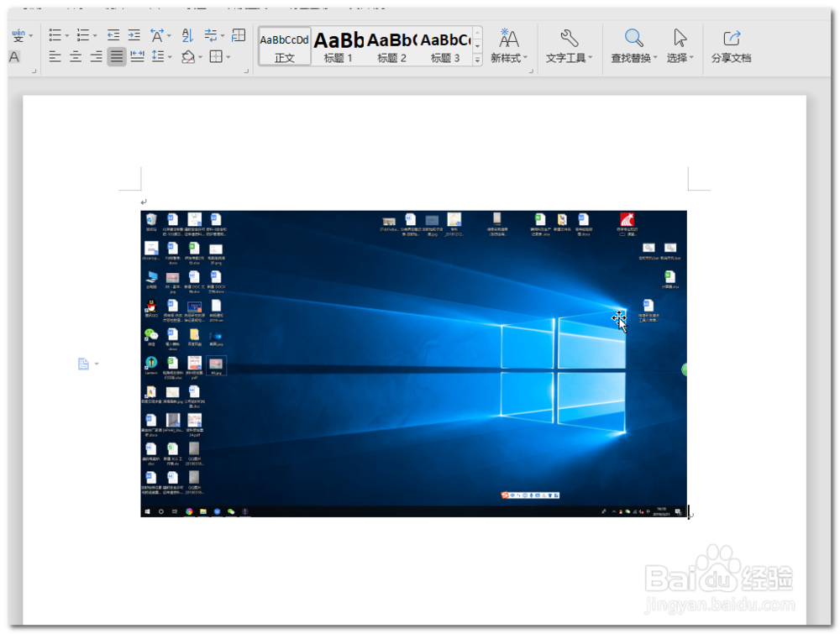The width and height of the screenshot is (840, 634).
Task: Select the 正文 style
Action: click(285, 46)
